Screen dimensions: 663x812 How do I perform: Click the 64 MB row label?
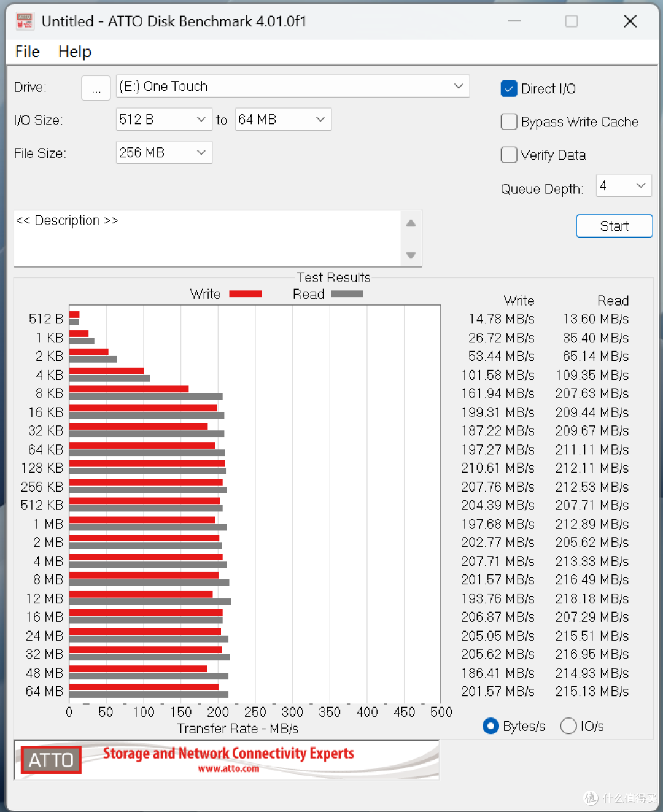coord(45,692)
